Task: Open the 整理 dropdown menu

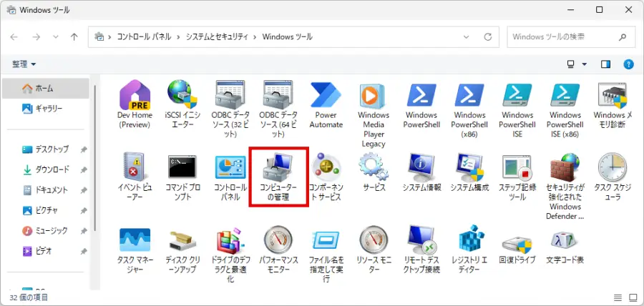Action: click(24, 64)
